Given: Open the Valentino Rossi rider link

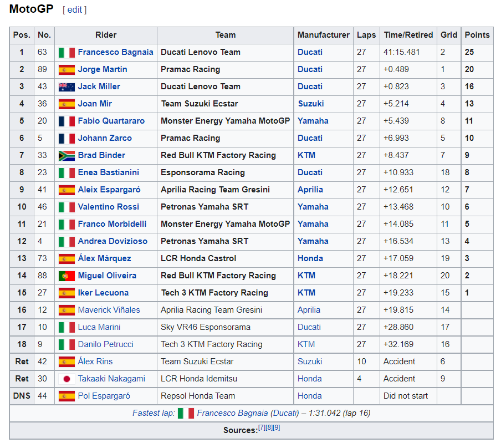Looking at the screenshot, I should point(108,207).
